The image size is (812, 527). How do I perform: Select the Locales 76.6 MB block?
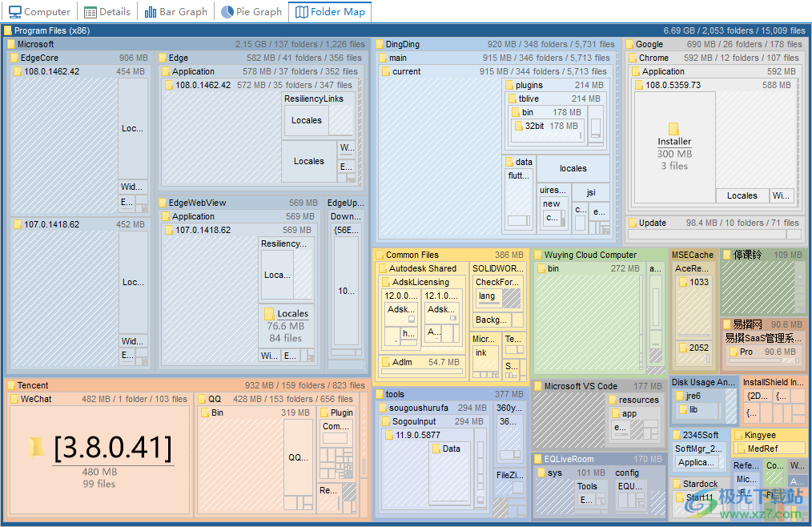285,325
